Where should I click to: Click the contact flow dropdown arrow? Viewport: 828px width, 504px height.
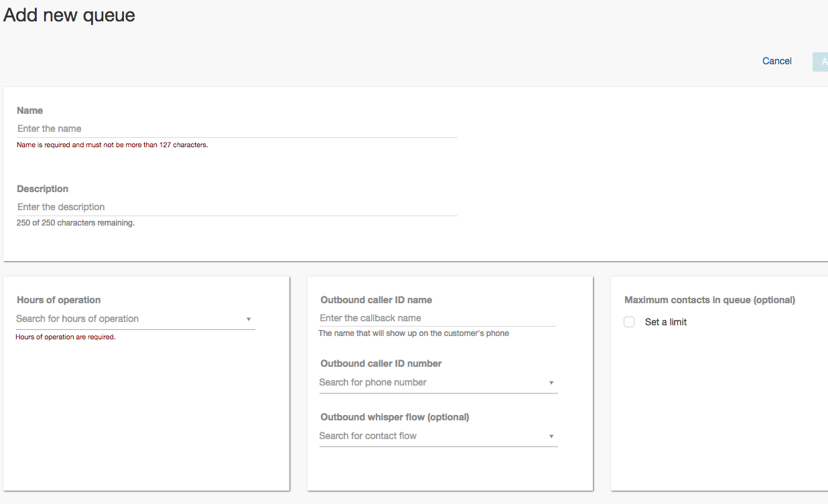pos(551,436)
